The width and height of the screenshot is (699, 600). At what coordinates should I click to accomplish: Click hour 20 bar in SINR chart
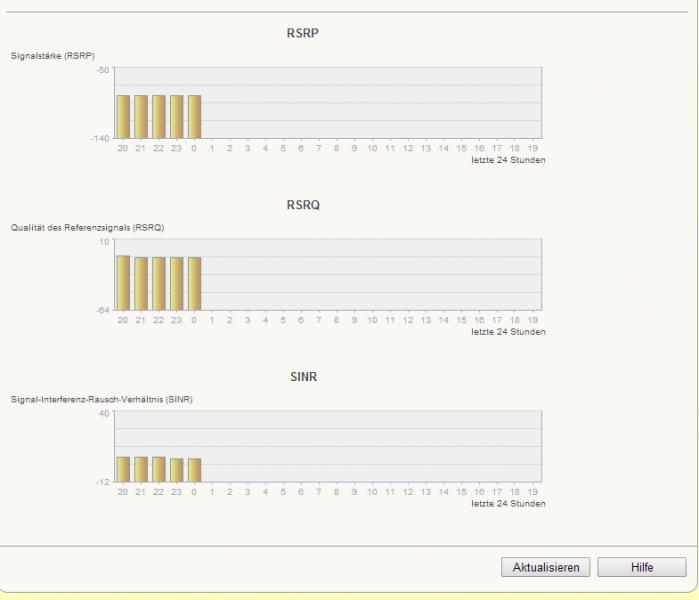pyautogui.click(x=123, y=469)
